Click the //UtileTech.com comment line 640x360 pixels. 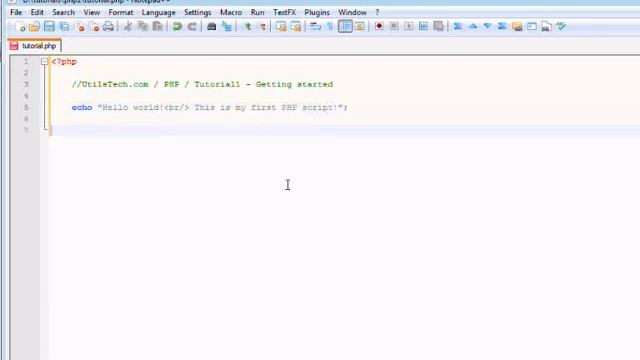coord(202,84)
